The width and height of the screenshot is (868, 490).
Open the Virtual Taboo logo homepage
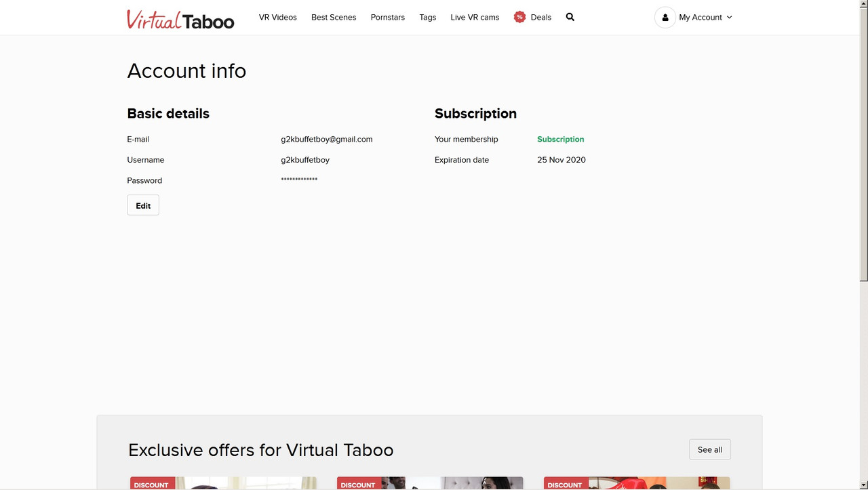point(180,19)
